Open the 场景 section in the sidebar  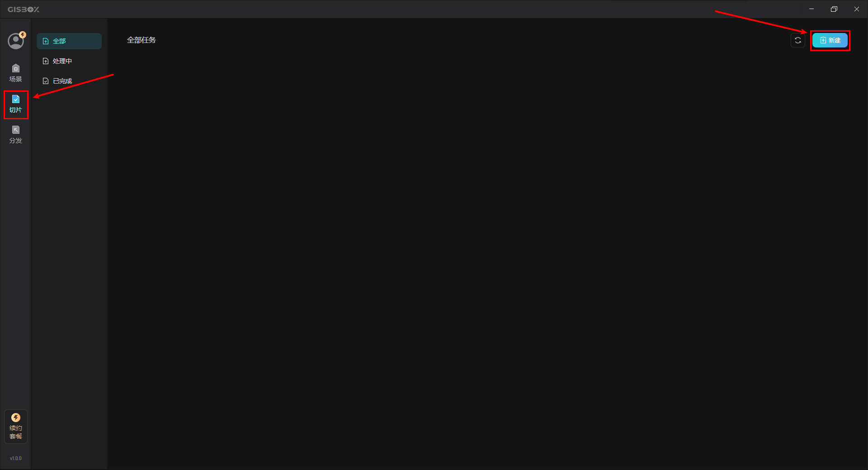click(16, 73)
